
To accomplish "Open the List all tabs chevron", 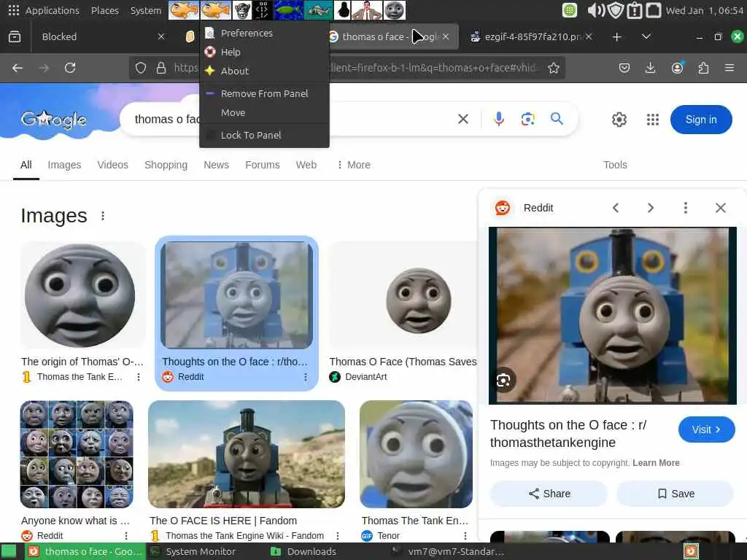I will tap(646, 36).
